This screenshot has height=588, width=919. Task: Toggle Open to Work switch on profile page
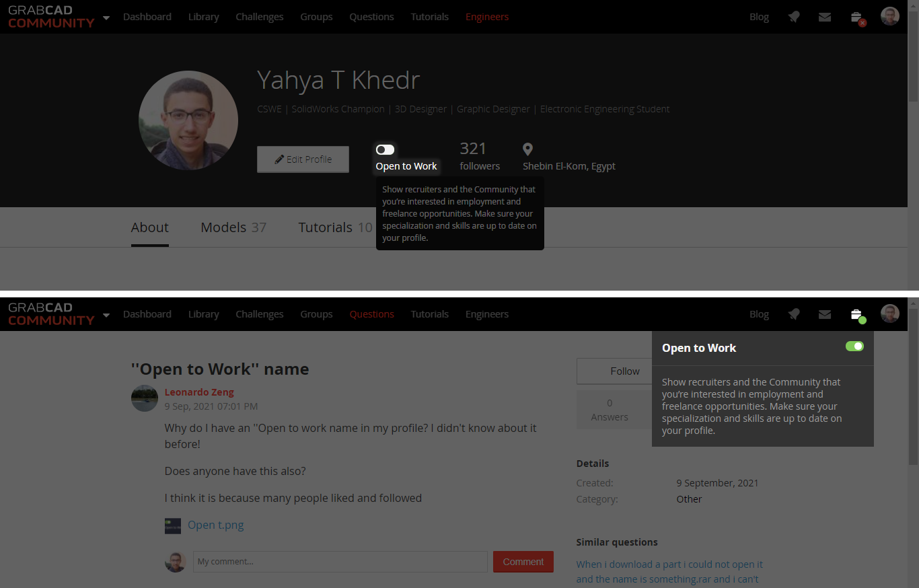[x=385, y=149]
